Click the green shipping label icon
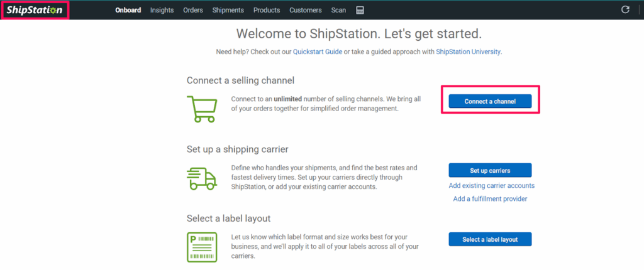The height and width of the screenshot is (270, 644). pyautogui.click(x=202, y=247)
